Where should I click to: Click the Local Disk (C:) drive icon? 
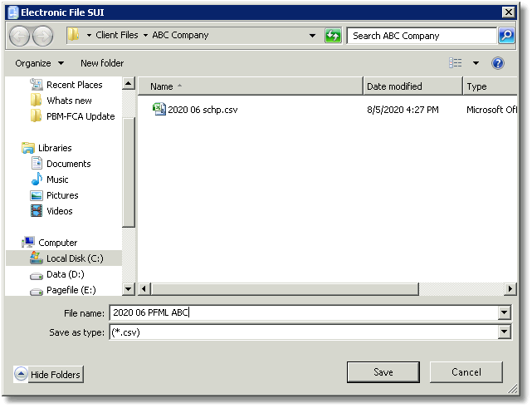pos(37,258)
